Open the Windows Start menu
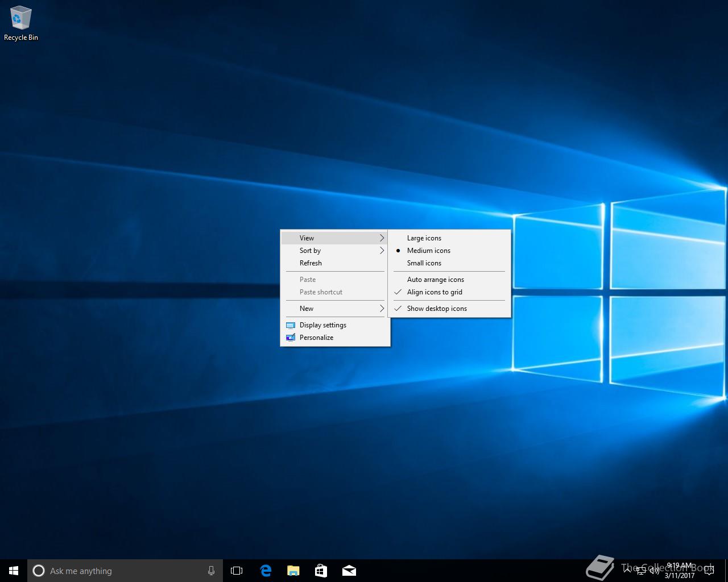 pos(14,571)
